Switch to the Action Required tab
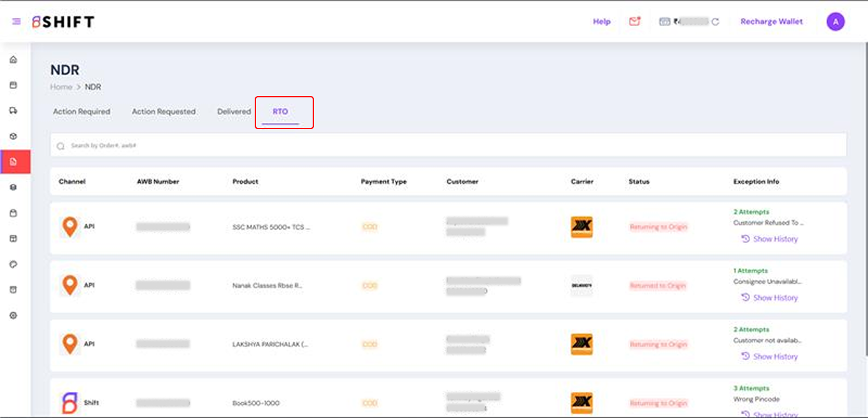 (x=82, y=111)
